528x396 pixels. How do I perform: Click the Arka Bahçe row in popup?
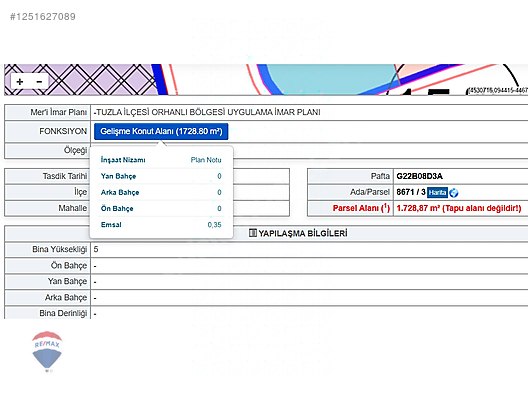[x=161, y=192]
